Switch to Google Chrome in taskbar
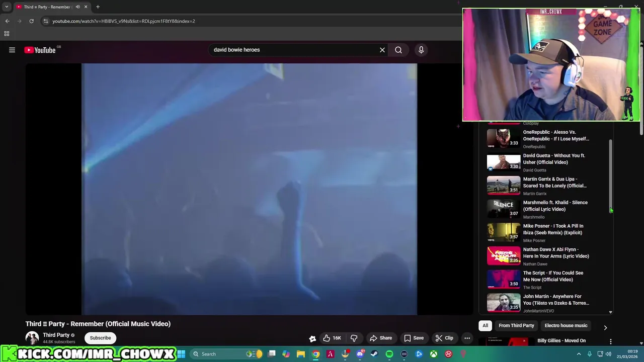This screenshot has height=362, width=644. pos(315,354)
